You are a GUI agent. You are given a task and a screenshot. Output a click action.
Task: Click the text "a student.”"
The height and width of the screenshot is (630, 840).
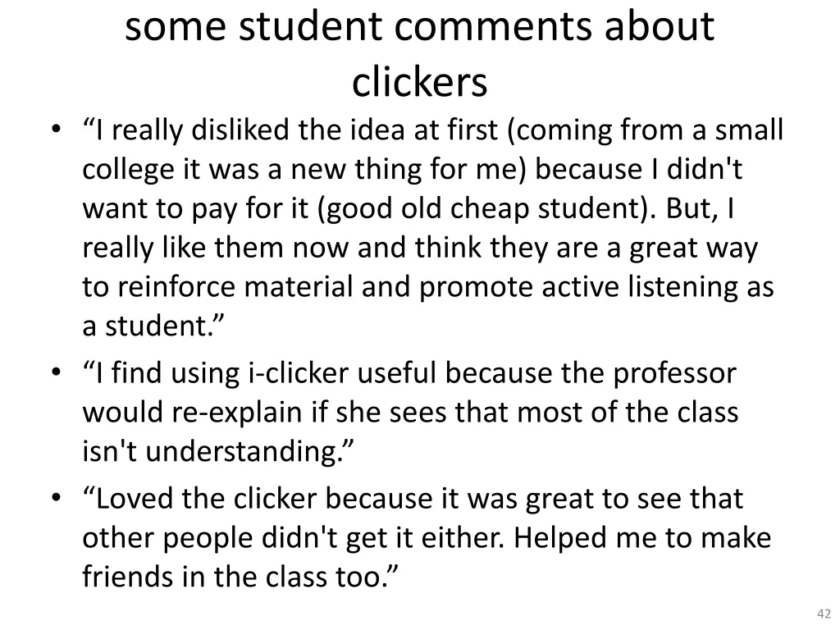153,327
